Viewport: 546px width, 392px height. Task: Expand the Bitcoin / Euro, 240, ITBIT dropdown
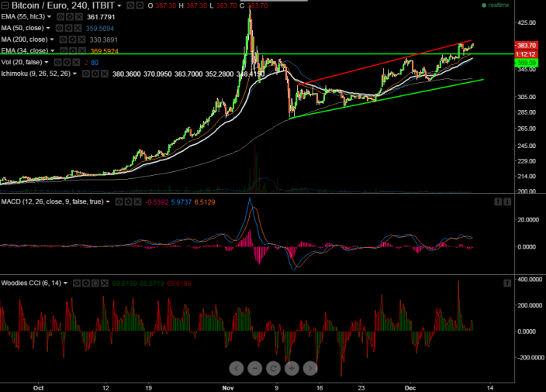point(119,5)
